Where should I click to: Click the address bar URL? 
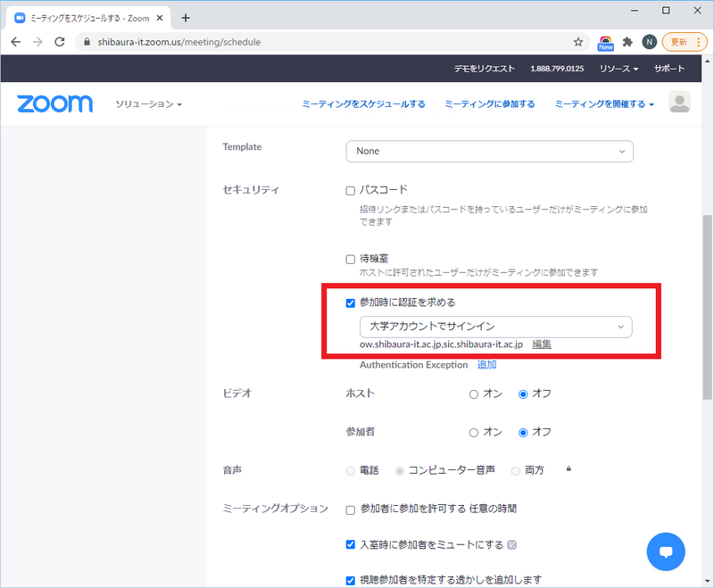click(x=179, y=42)
